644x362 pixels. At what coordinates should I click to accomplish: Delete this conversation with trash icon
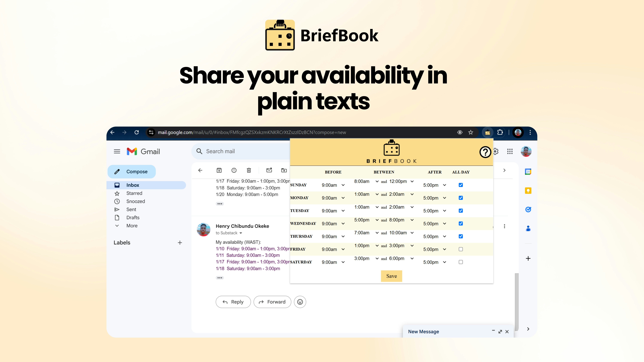[x=249, y=170]
